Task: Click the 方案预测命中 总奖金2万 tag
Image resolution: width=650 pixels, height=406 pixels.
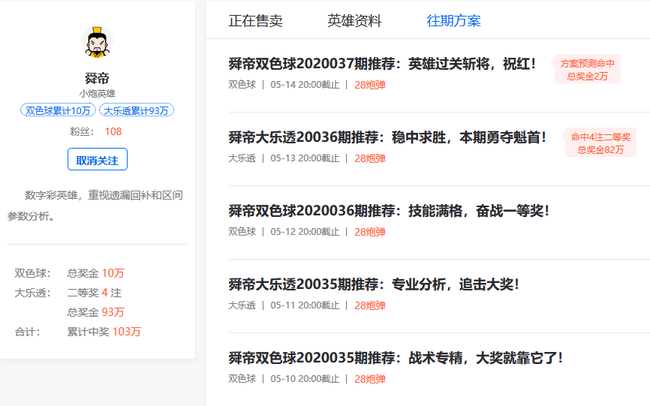Action: [x=587, y=70]
